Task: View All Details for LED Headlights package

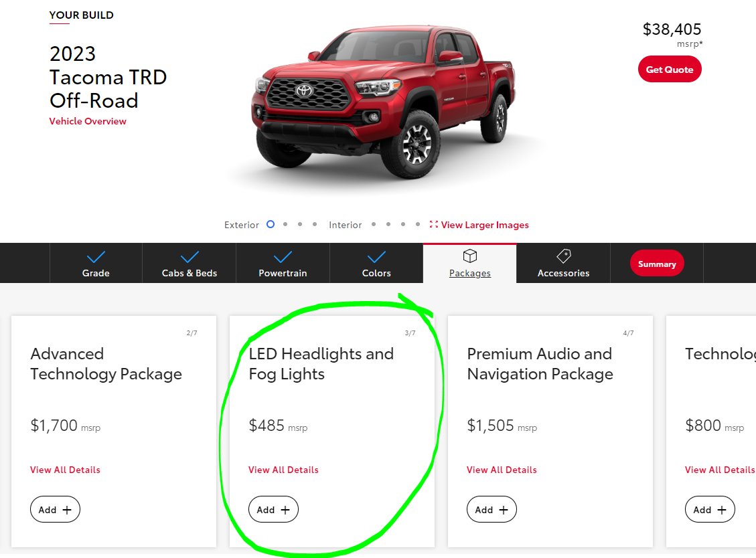Action: tap(283, 470)
